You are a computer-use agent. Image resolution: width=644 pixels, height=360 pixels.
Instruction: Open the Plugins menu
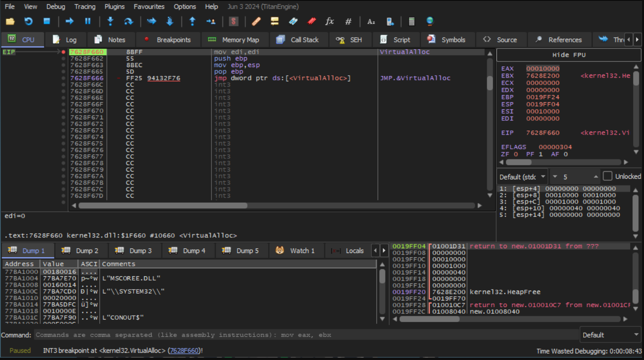115,7
